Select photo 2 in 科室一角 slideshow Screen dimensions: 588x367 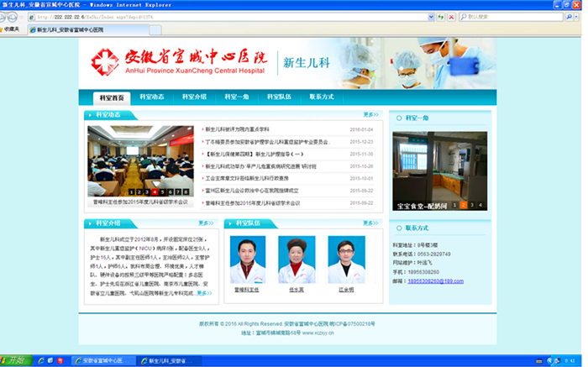(464, 205)
